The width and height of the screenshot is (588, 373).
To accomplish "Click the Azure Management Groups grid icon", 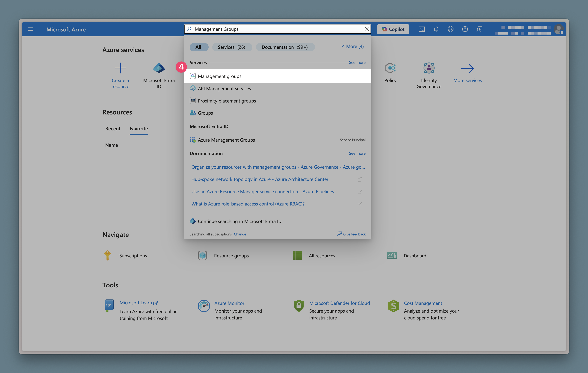I will (x=193, y=140).
